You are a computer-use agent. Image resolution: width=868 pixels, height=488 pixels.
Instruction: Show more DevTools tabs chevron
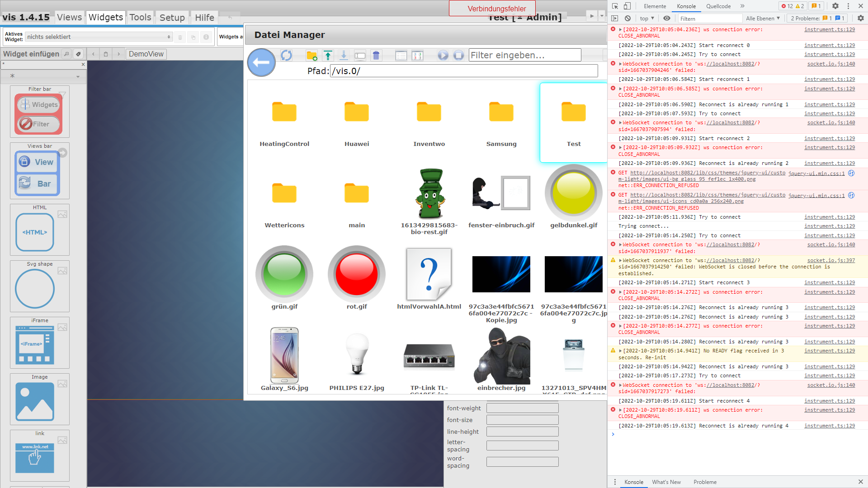pyautogui.click(x=742, y=6)
